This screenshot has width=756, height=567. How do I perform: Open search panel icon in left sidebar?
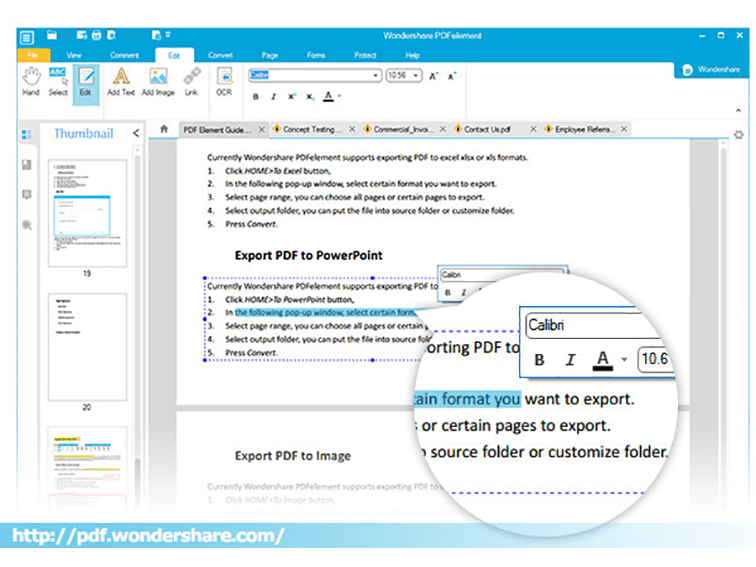pos(27,225)
